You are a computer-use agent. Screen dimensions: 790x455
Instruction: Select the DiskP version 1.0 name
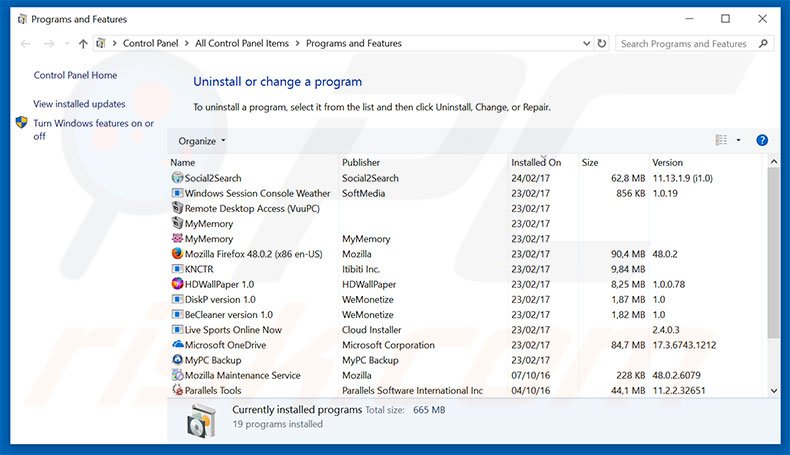[220, 299]
